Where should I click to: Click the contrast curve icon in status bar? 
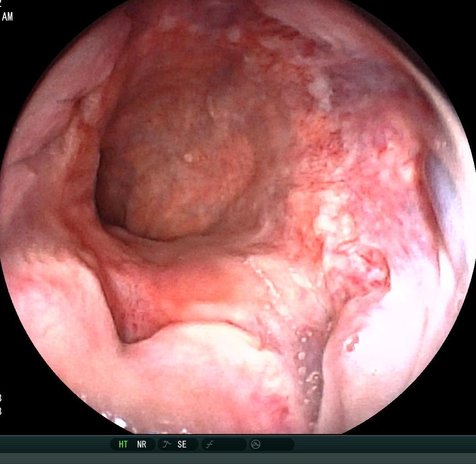pyautogui.click(x=210, y=445)
